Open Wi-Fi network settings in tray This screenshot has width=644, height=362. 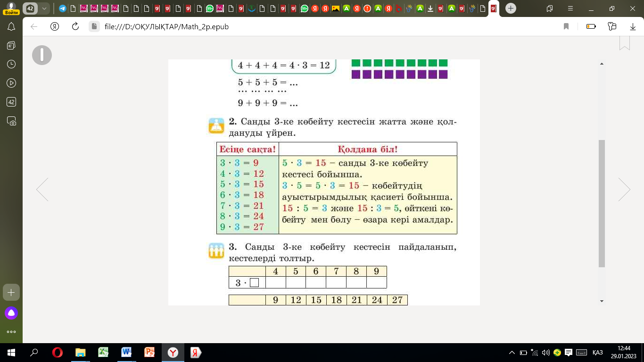(x=535, y=353)
